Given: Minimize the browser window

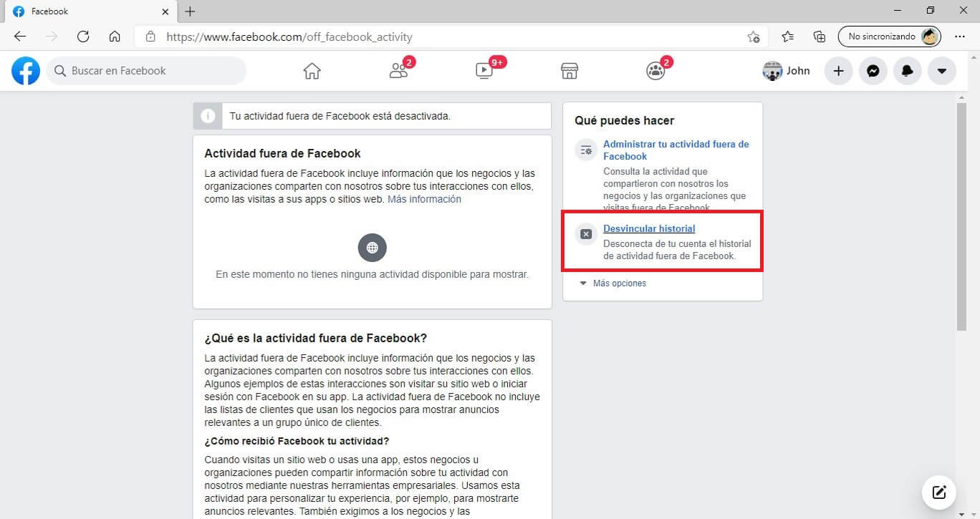Looking at the screenshot, I should click(x=896, y=10).
